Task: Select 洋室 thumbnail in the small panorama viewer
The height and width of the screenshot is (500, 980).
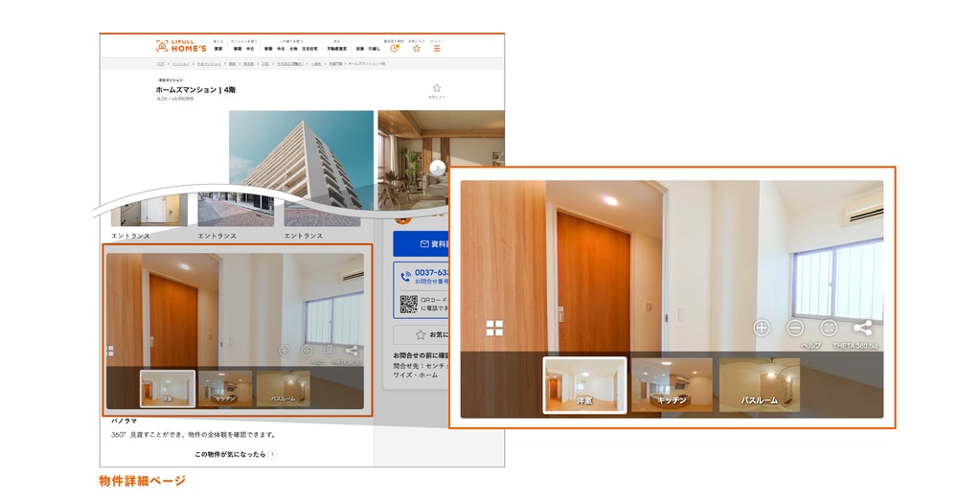Action: 168,389
